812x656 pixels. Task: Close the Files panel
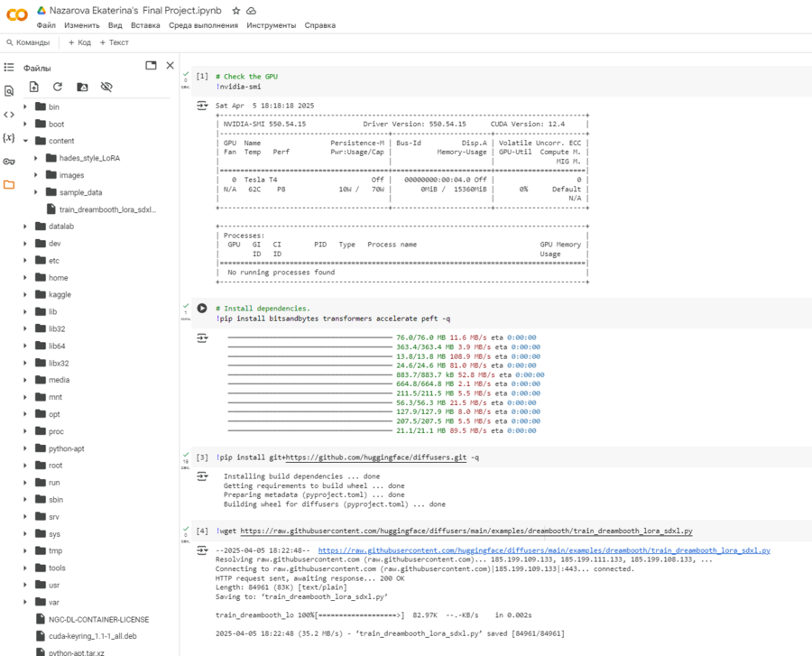[x=170, y=66]
